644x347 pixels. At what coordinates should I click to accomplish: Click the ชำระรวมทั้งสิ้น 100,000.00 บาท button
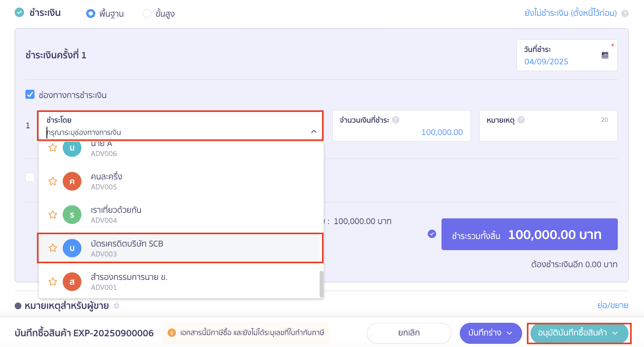(x=529, y=234)
